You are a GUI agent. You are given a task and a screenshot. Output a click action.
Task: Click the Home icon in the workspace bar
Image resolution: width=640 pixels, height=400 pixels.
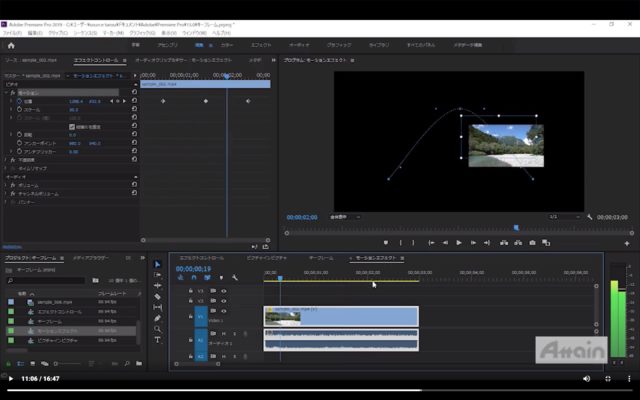point(11,45)
